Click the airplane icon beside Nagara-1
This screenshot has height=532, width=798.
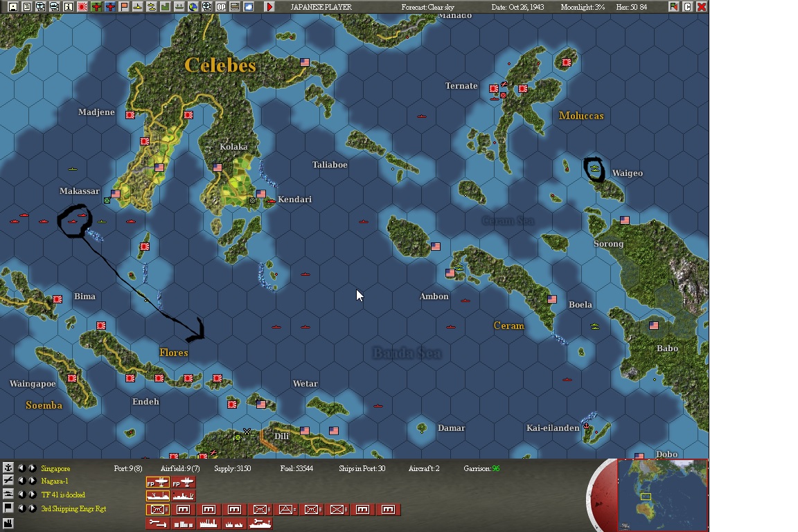click(x=8, y=480)
